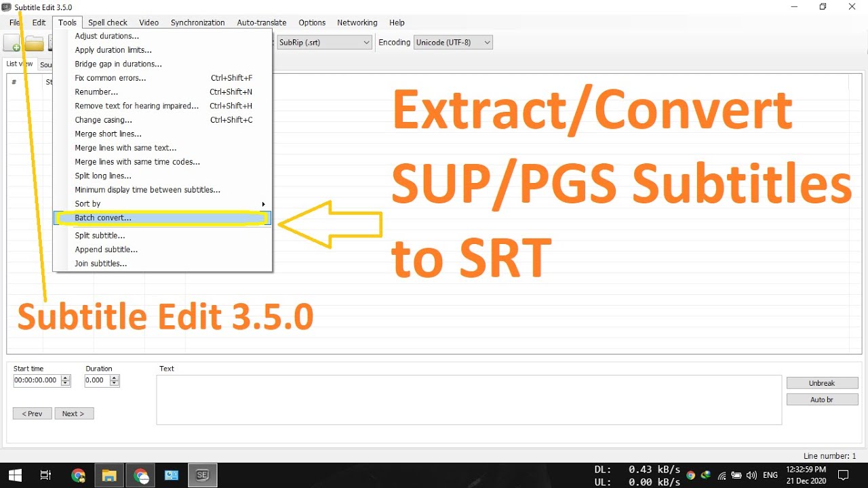Image resolution: width=868 pixels, height=488 pixels.
Task: Choose Split subtitle menu item
Action: 163,235
